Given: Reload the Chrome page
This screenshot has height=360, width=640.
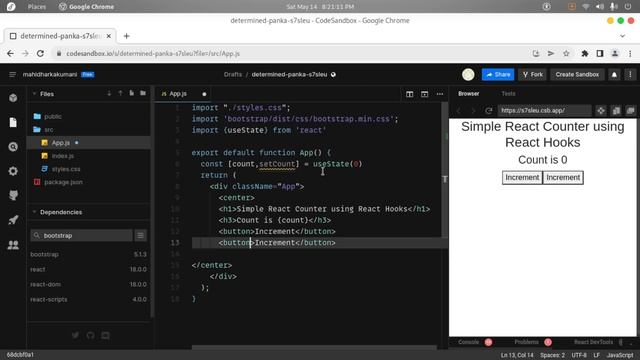Looking at the screenshot, I should [x=40, y=53].
